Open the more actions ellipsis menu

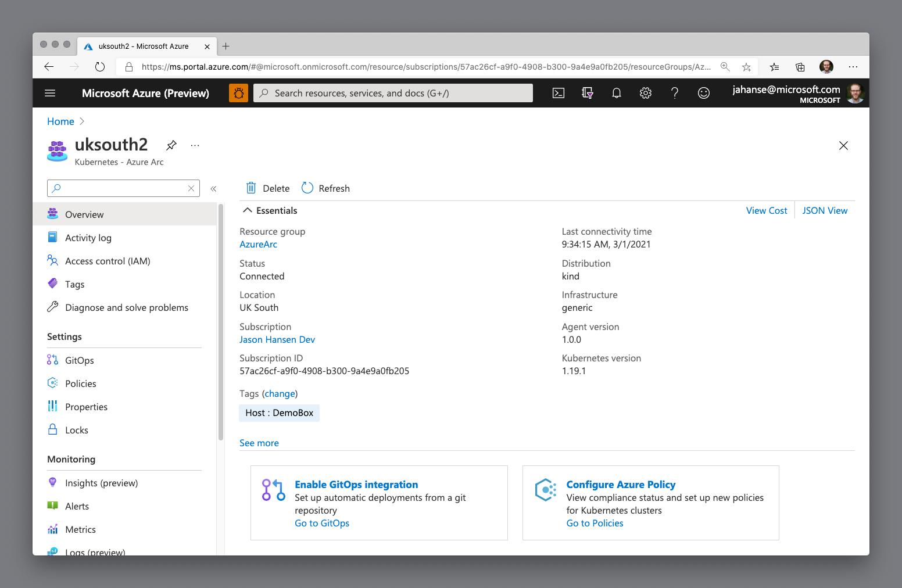click(195, 145)
